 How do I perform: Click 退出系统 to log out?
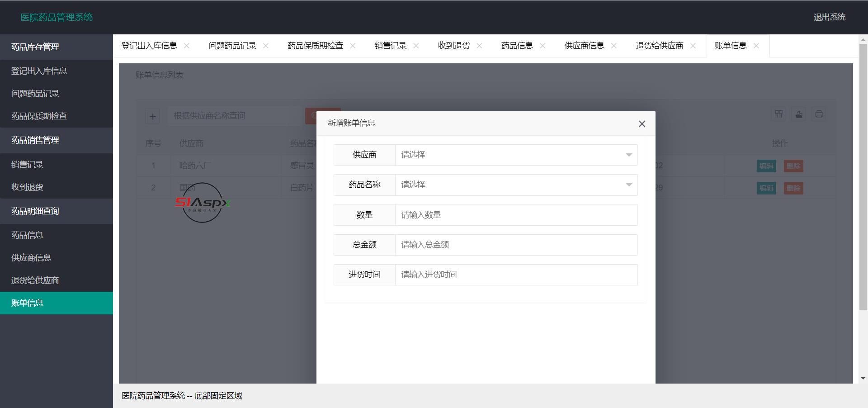pos(830,17)
